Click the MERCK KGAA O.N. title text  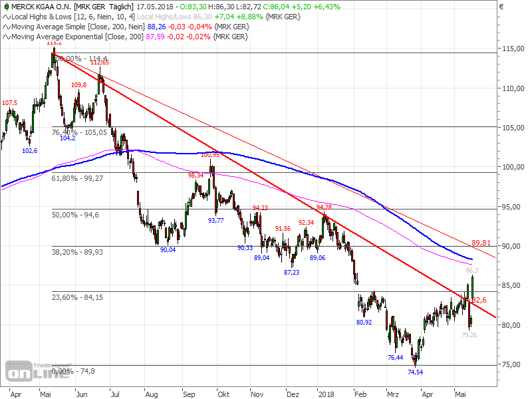tap(40, 7)
